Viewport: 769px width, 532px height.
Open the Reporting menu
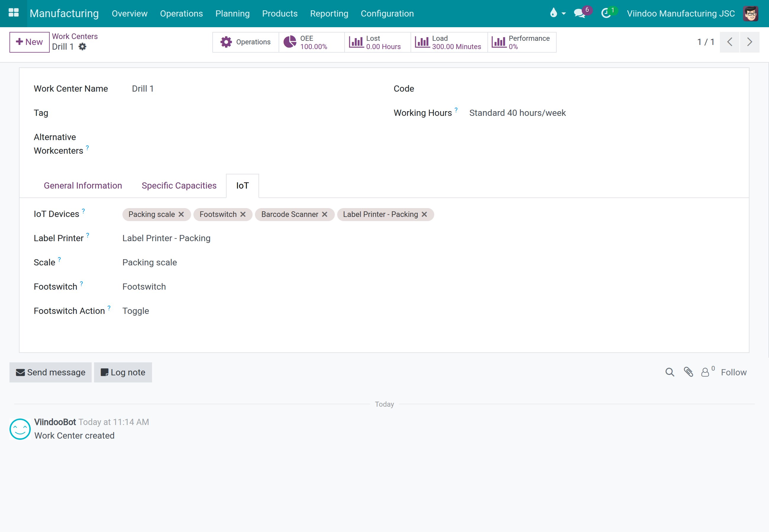click(329, 13)
